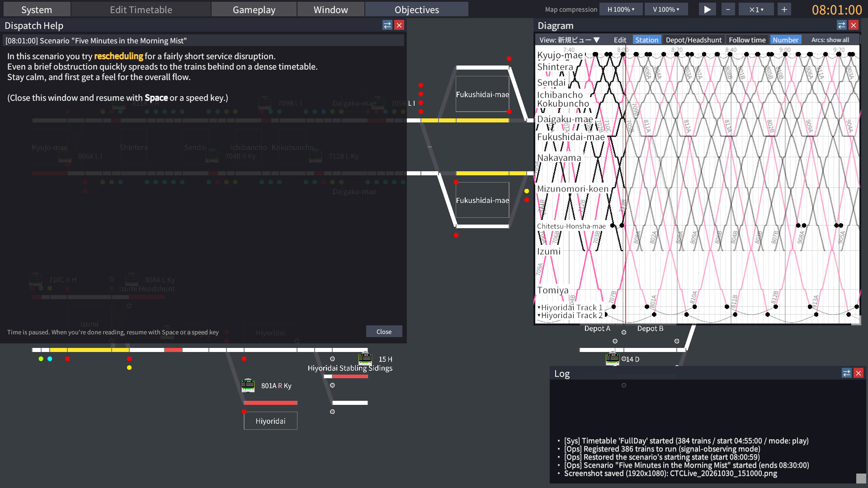Click the red signal below lower Fukushidai-mae platform
This screenshot has width=868, height=488.
pyautogui.click(x=456, y=235)
